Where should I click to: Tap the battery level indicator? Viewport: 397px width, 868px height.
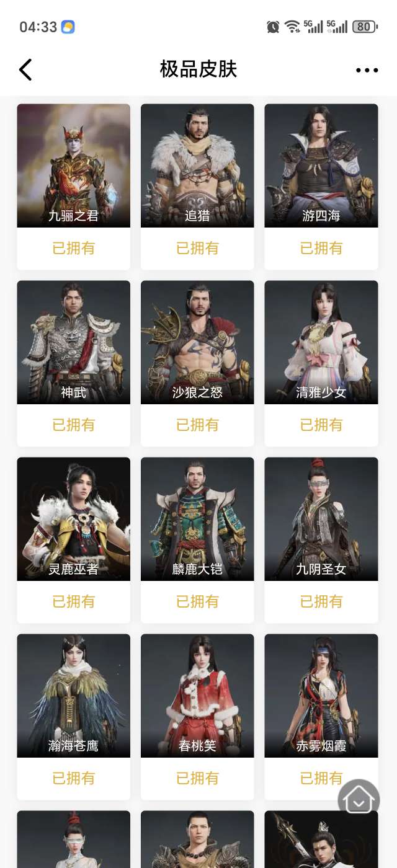(x=365, y=27)
